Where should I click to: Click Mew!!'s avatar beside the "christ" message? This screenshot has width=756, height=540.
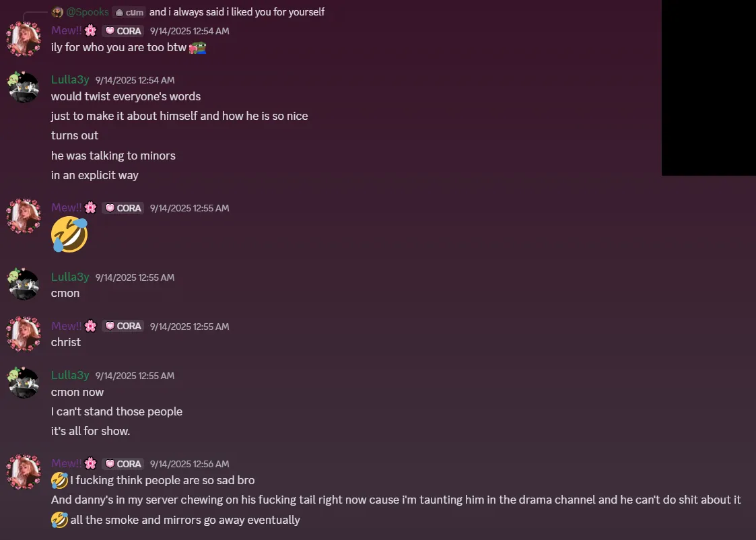point(24,334)
